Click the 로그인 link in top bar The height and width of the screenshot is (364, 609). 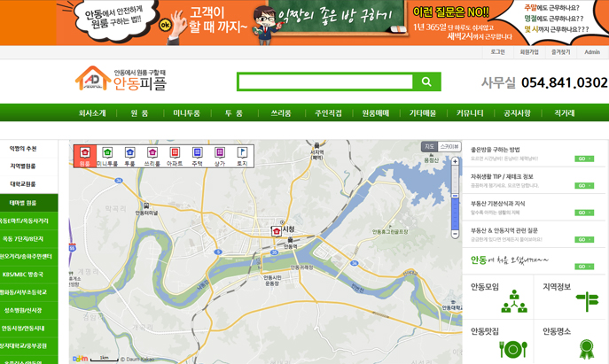498,52
